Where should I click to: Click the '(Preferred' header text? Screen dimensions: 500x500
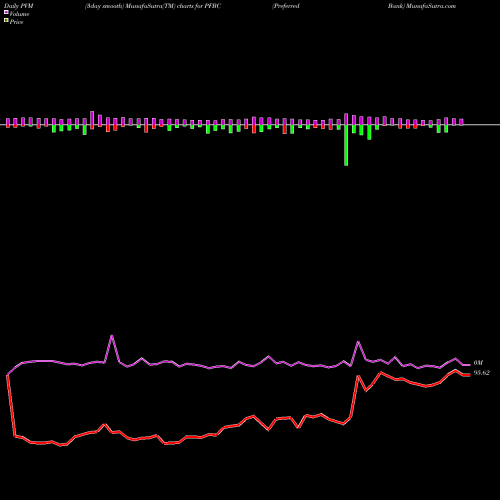click(x=286, y=6)
